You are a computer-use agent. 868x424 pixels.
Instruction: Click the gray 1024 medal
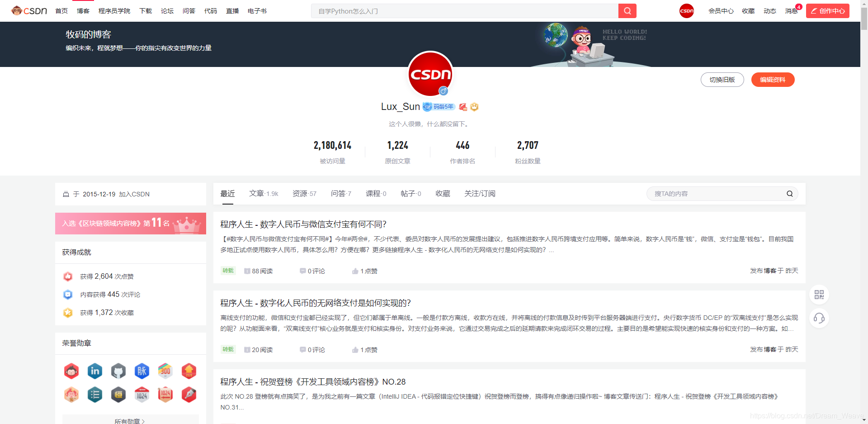(142, 395)
